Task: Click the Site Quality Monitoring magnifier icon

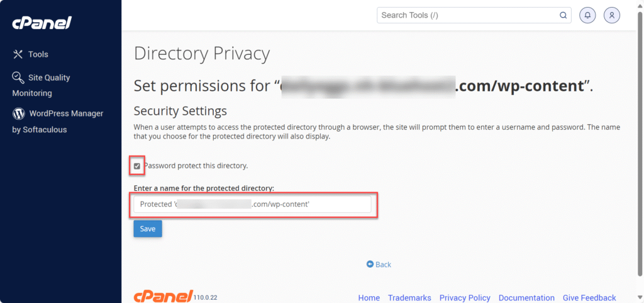Action: tap(18, 77)
